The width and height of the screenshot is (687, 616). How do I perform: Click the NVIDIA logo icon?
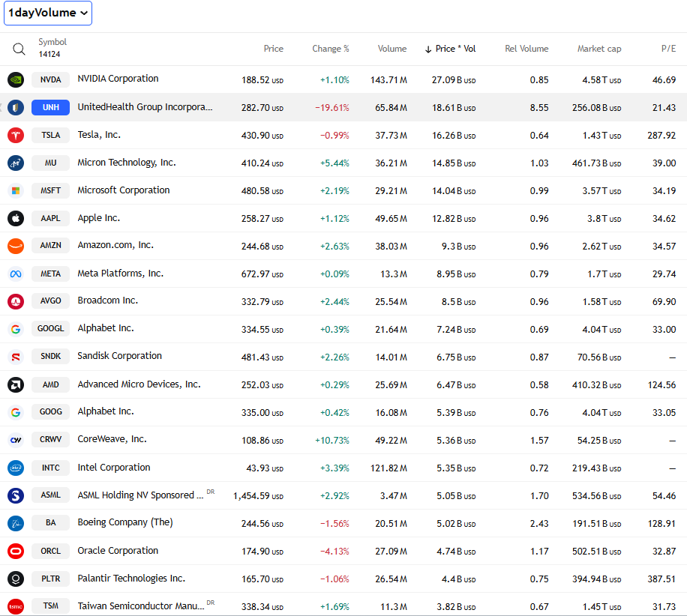tap(16, 79)
